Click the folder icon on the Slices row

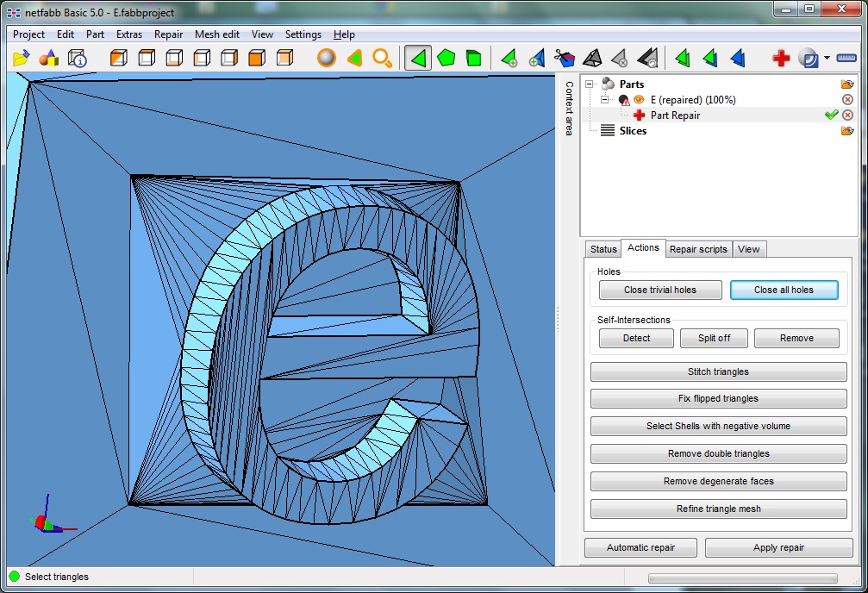(x=847, y=131)
